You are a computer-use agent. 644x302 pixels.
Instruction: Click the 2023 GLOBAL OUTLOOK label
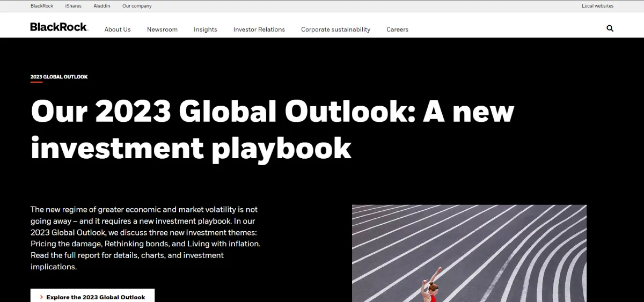point(59,77)
